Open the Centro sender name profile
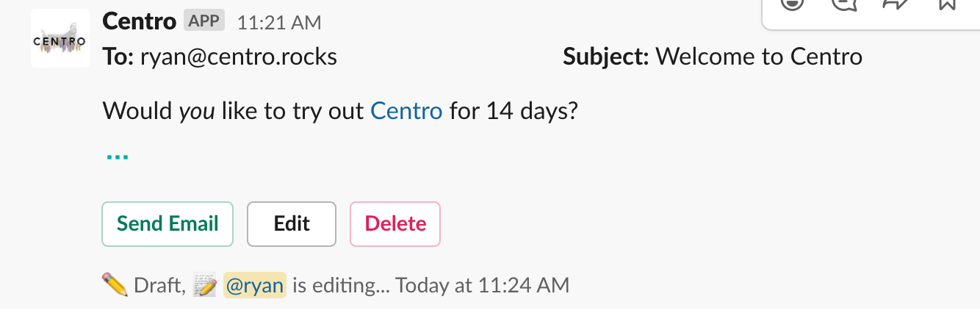This screenshot has width=980, height=313. pyautogui.click(x=140, y=21)
